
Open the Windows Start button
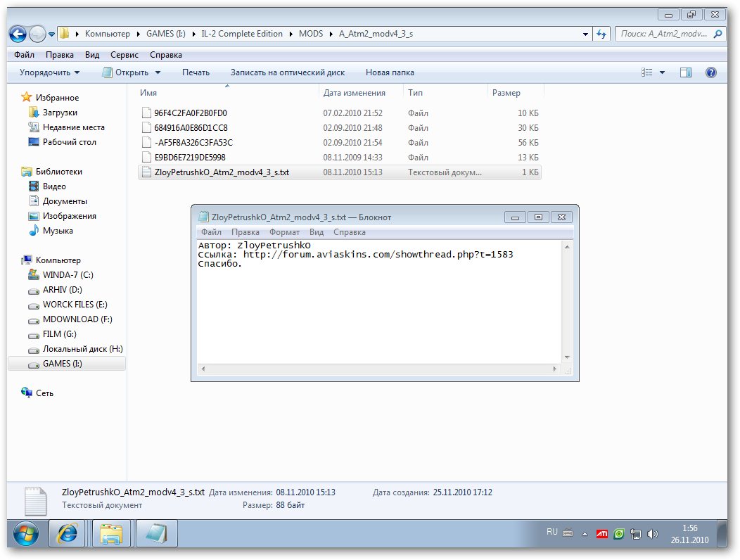pyautogui.click(x=26, y=533)
